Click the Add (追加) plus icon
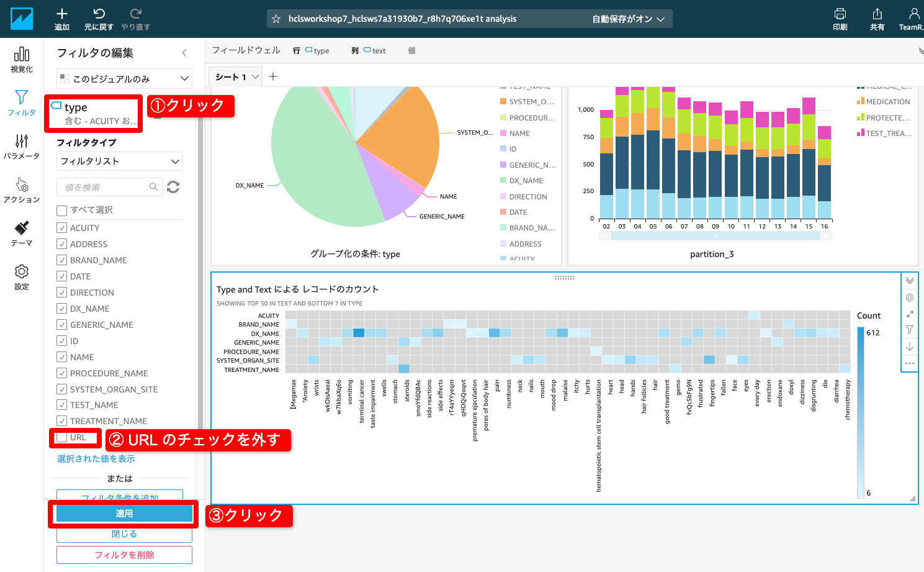The width and height of the screenshot is (924, 572). click(x=62, y=14)
